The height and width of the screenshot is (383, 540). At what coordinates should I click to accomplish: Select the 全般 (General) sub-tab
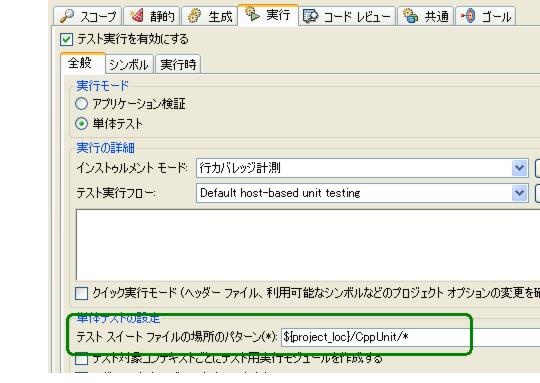(83, 63)
